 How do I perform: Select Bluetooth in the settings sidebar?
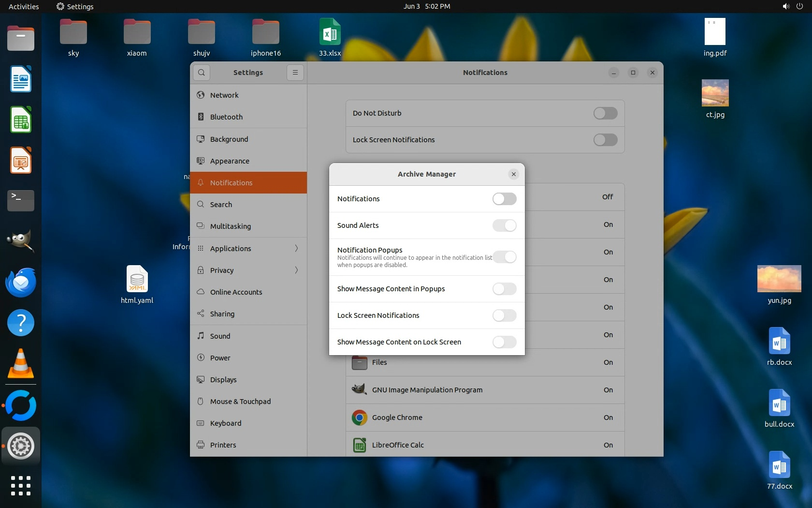(x=226, y=117)
